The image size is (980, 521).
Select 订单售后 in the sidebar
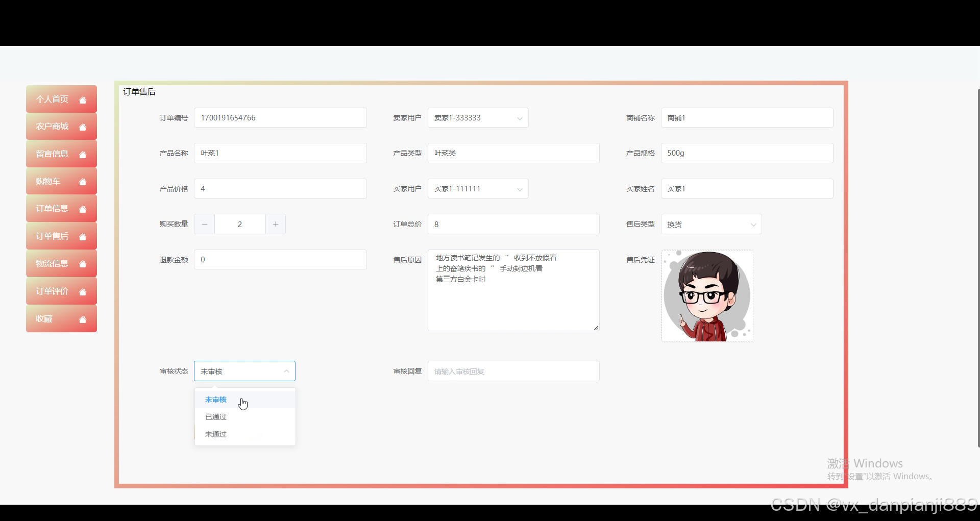[x=61, y=236]
